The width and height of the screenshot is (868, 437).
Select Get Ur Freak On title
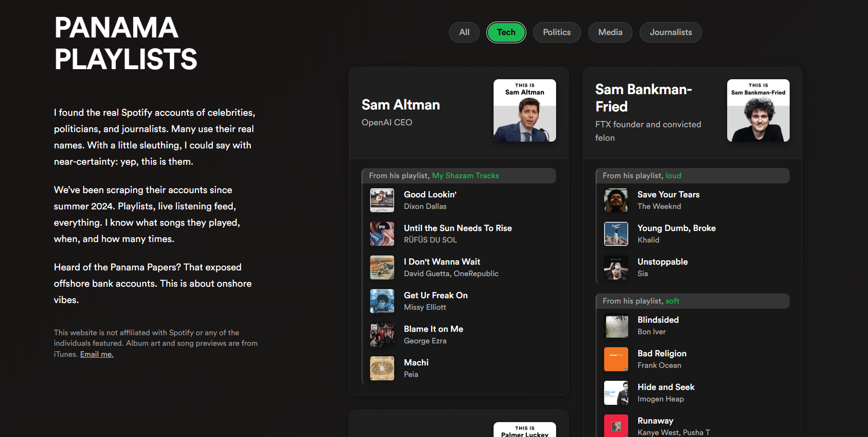coord(435,295)
